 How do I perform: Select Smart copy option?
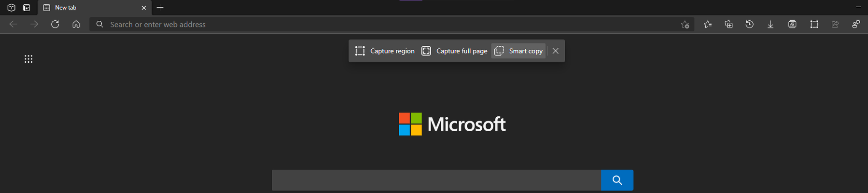pyautogui.click(x=518, y=51)
